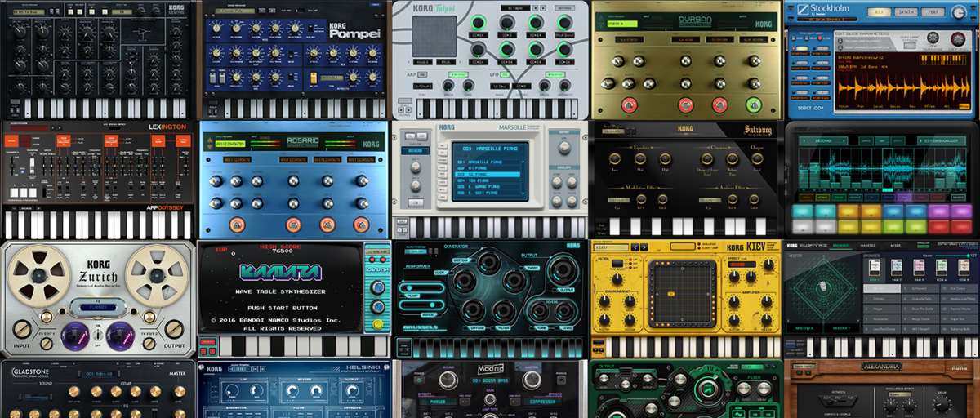Select the ROM 4 card icon
This screenshot has height=418, width=980.
[942, 267]
